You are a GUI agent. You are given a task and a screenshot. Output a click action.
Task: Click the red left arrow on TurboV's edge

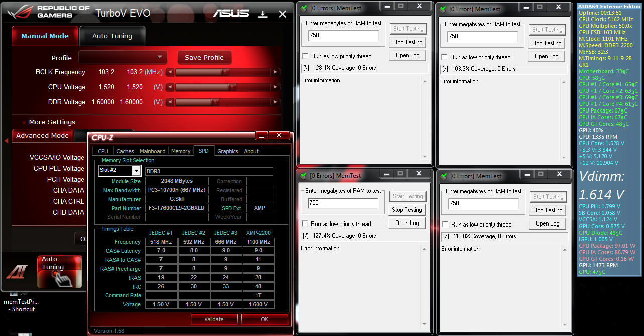6,141
